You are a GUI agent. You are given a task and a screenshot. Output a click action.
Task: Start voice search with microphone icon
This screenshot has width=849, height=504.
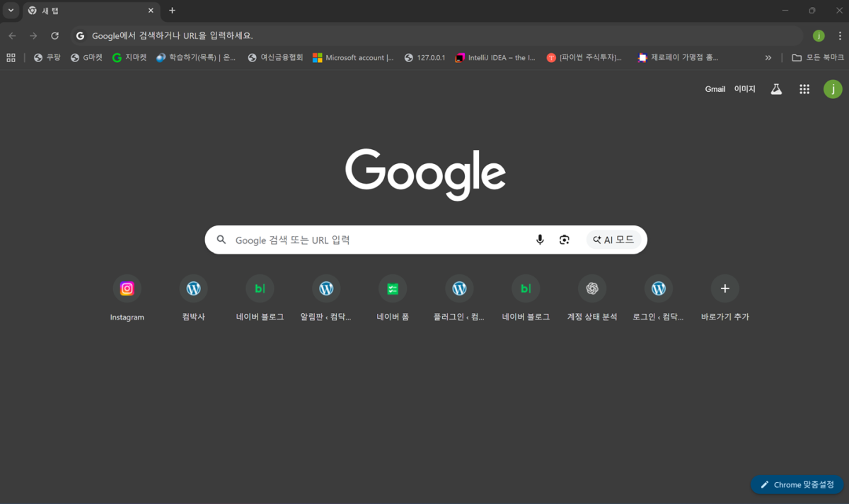pos(540,240)
